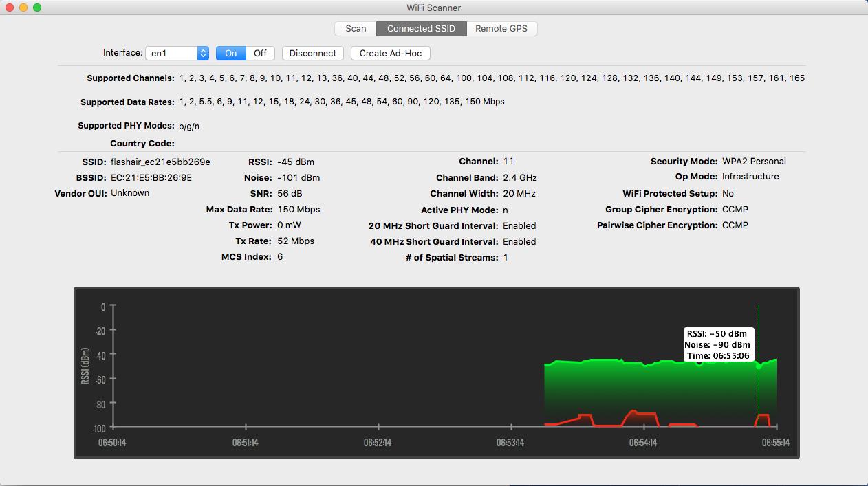This screenshot has height=486, width=868.
Task: Turn the WiFi interface Off
Action: point(260,53)
